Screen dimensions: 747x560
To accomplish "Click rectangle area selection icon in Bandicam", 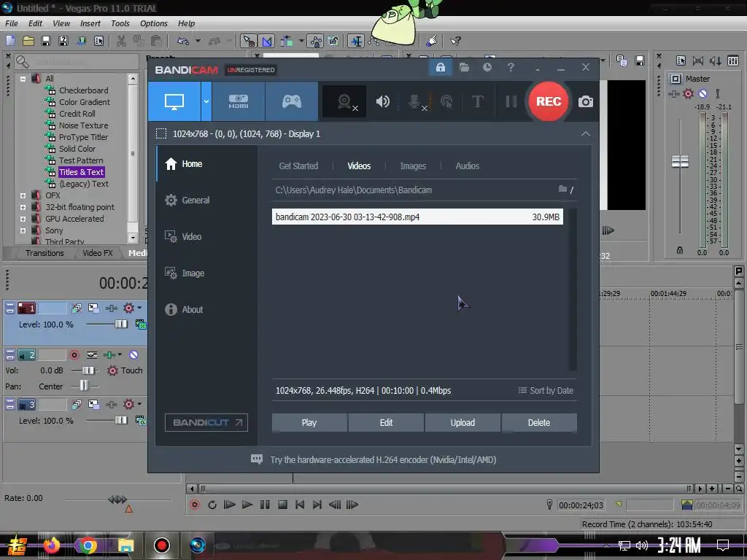I will 161,134.
